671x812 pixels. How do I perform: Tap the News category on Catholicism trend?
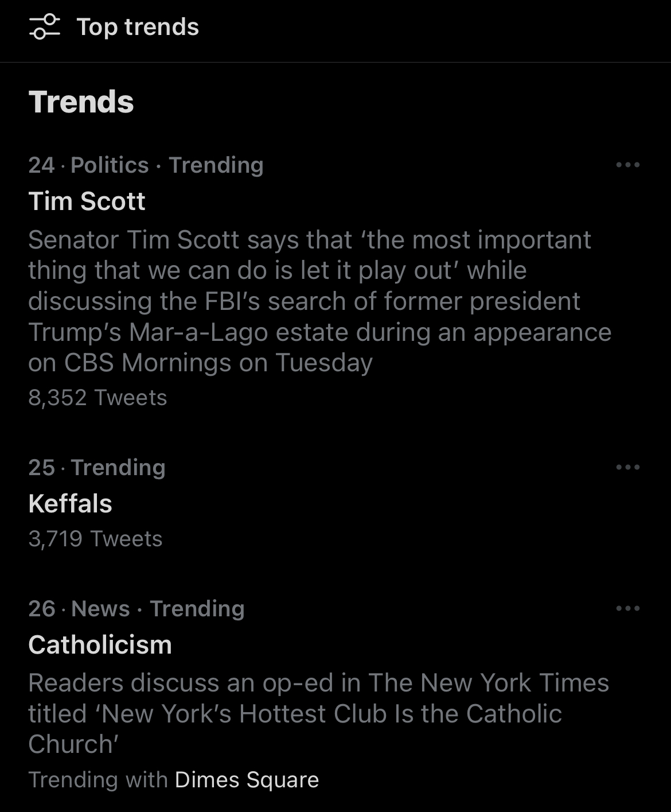(x=100, y=609)
